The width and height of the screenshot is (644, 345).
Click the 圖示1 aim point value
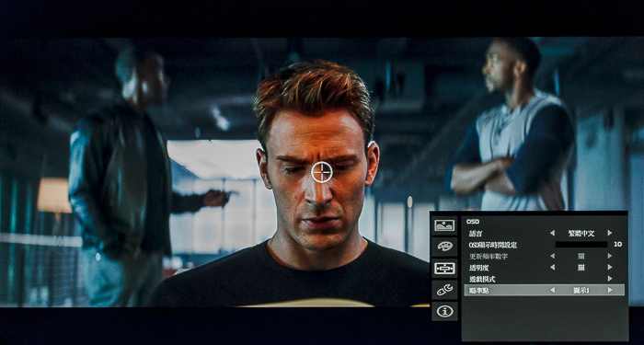click(581, 290)
